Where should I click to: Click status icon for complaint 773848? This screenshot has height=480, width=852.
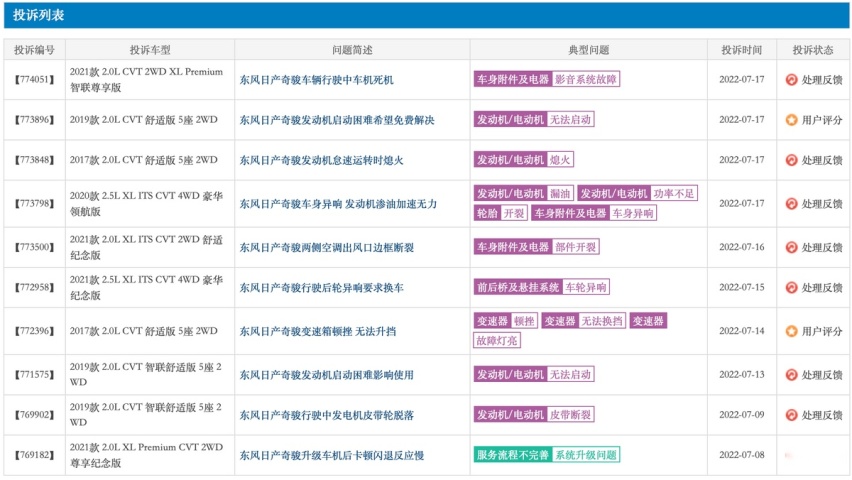click(x=791, y=160)
